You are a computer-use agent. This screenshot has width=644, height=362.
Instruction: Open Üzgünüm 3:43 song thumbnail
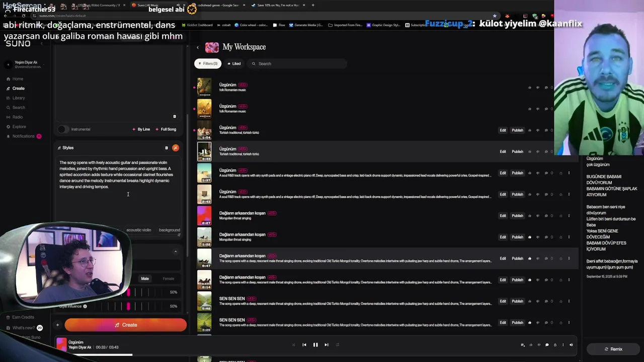[204, 151]
